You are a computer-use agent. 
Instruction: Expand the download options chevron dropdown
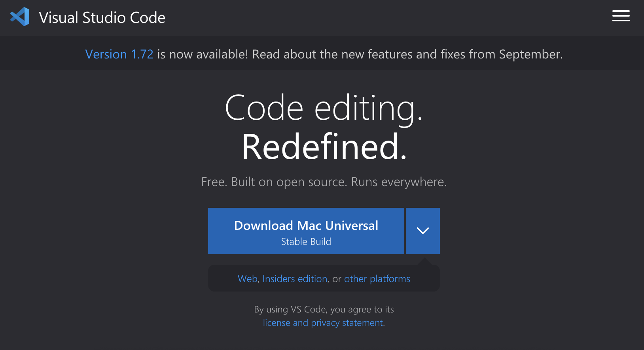pos(423,231)
